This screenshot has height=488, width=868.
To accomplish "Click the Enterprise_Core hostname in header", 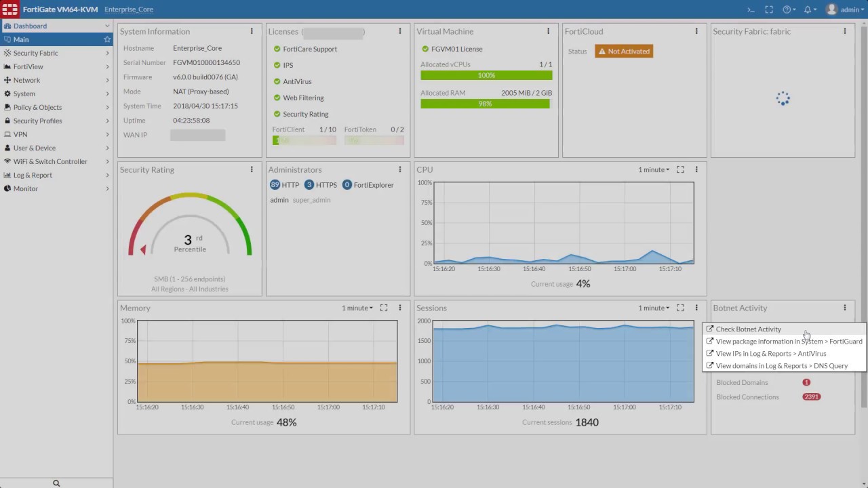I will pyautogui.click(x=129, y=9).
